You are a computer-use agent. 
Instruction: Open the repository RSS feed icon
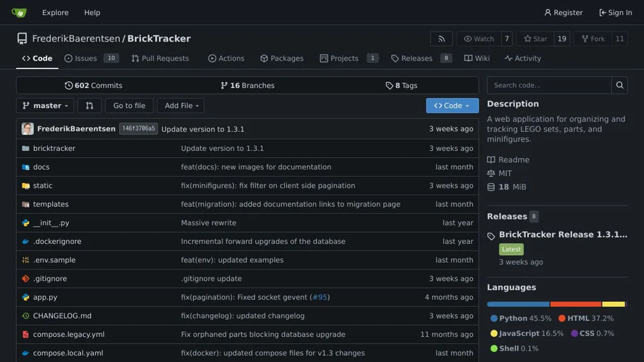(x=441, y=39)
